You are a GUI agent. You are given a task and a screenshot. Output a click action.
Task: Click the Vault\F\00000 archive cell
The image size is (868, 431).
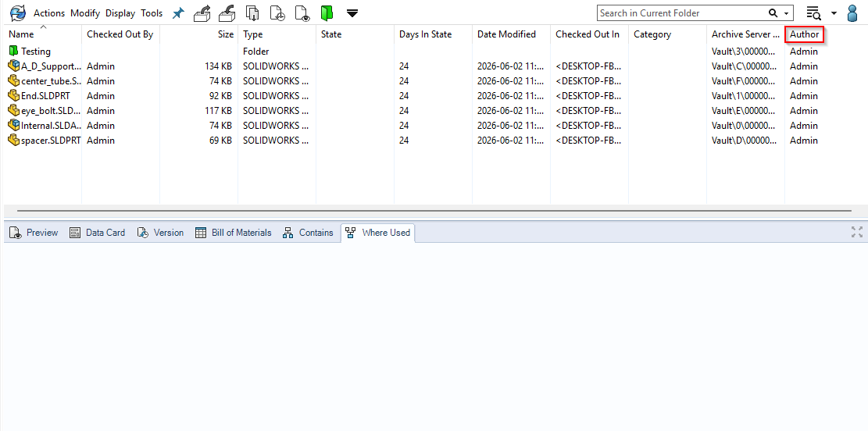coord(745,81)
